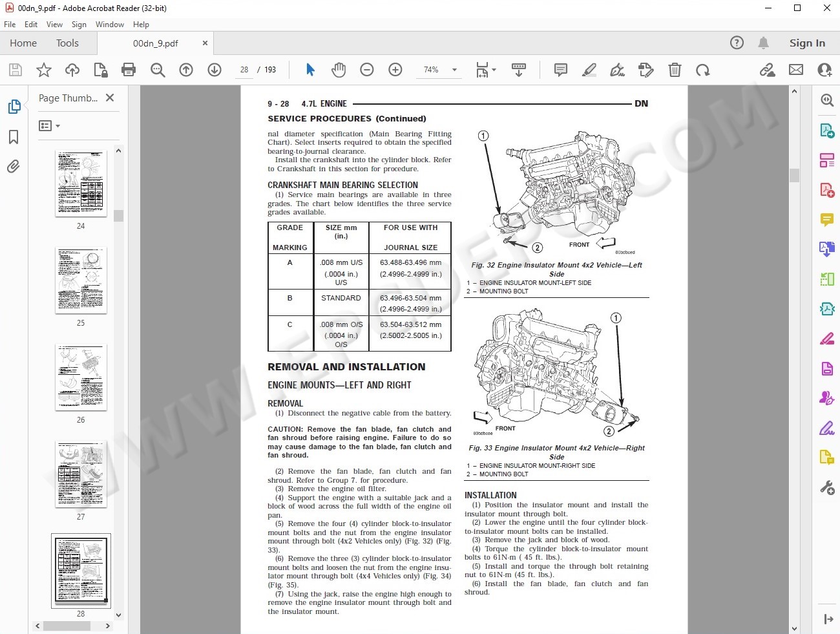Click the thumbnail panel vertical scrollbar handle
Viewport: 840px width, 634px height.
pyautogui.click(x=118, y=216)
